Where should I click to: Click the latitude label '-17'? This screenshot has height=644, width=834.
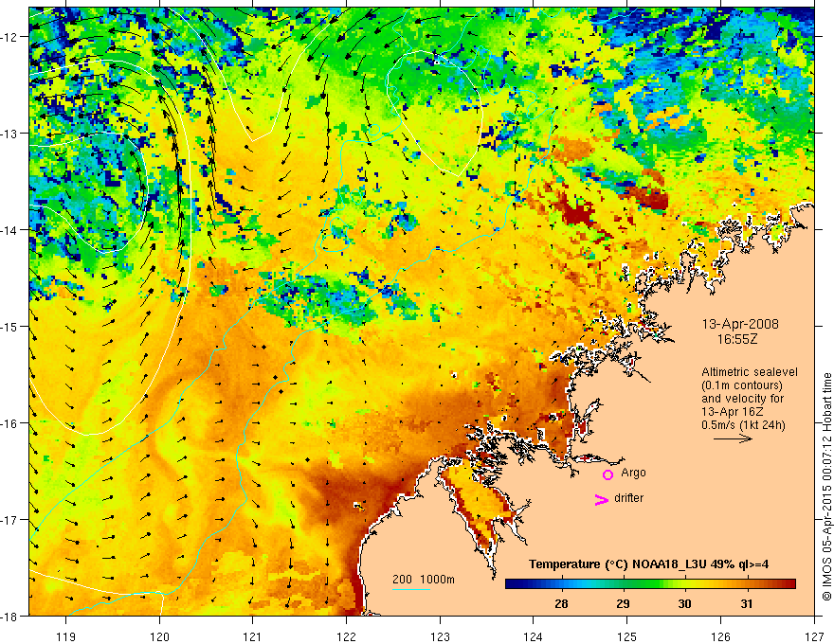(x=10, y=520)
